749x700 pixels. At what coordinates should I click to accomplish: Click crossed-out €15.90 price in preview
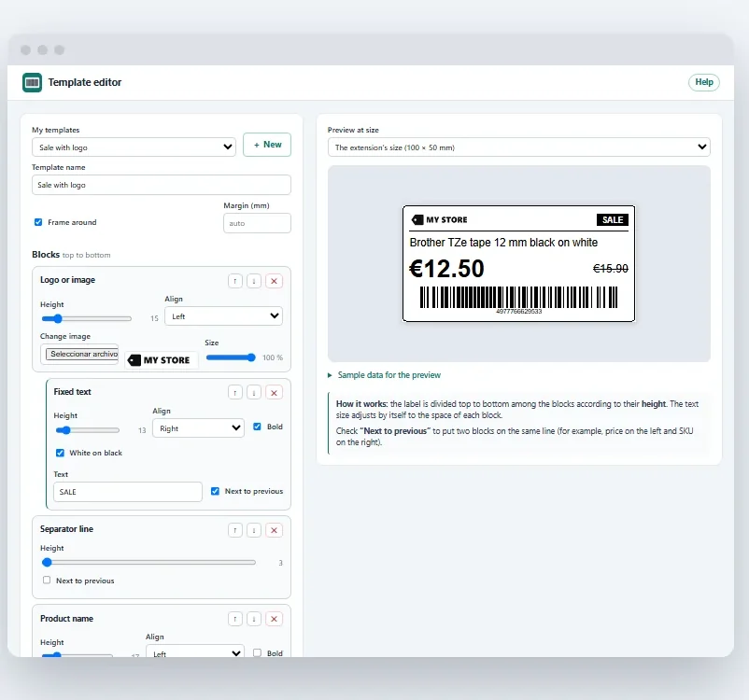click(x=611, y=269)
